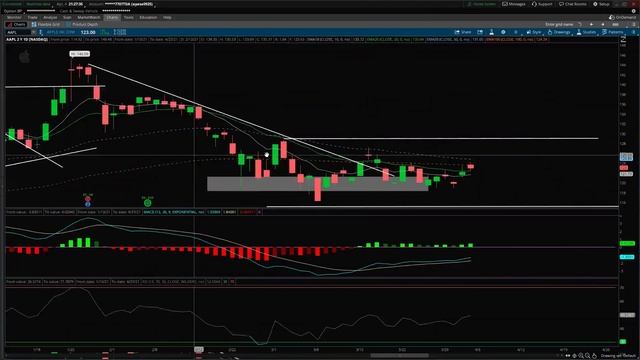Click the RSI study label
Image resolution: width=640 pixels, height=360 pixels.
click(x=172, y=282)
